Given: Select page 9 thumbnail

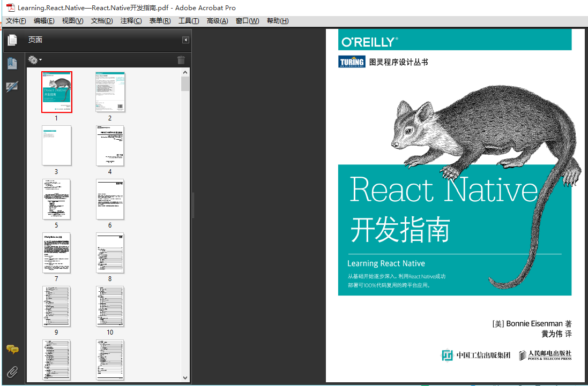Looking at the screenshot, I should 57,306.
